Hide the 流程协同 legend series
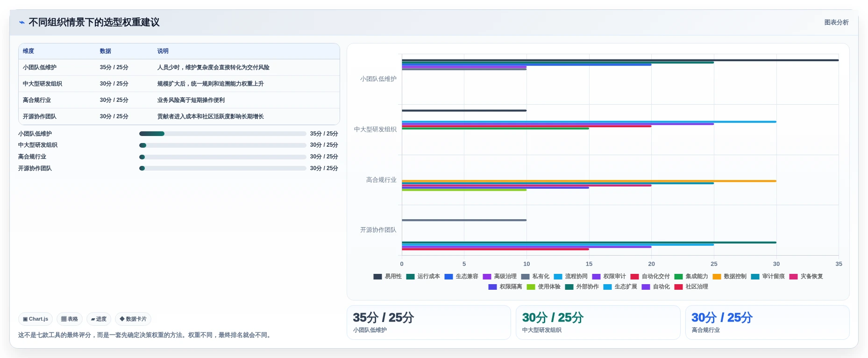The width and height of the screenshot is (868, 358). [571, 276]
